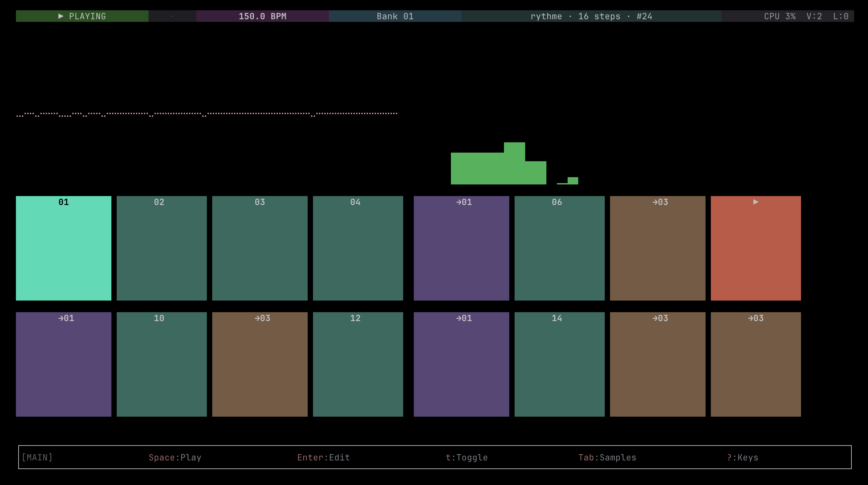Click the 150.0 BPM tempo field
Screen dimensions: 868x485
pyautogui.click(x=262, y=16)
